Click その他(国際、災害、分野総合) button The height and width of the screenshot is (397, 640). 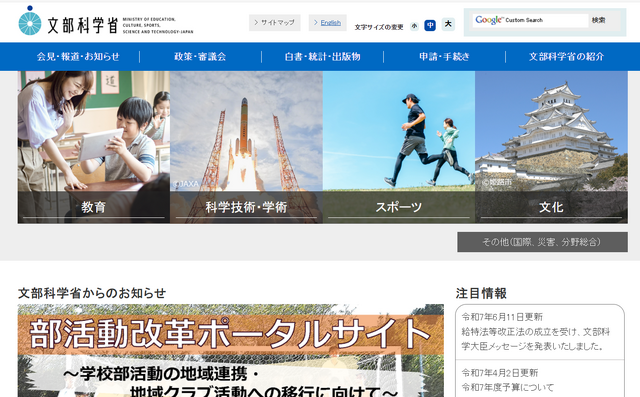pos(542,242)
